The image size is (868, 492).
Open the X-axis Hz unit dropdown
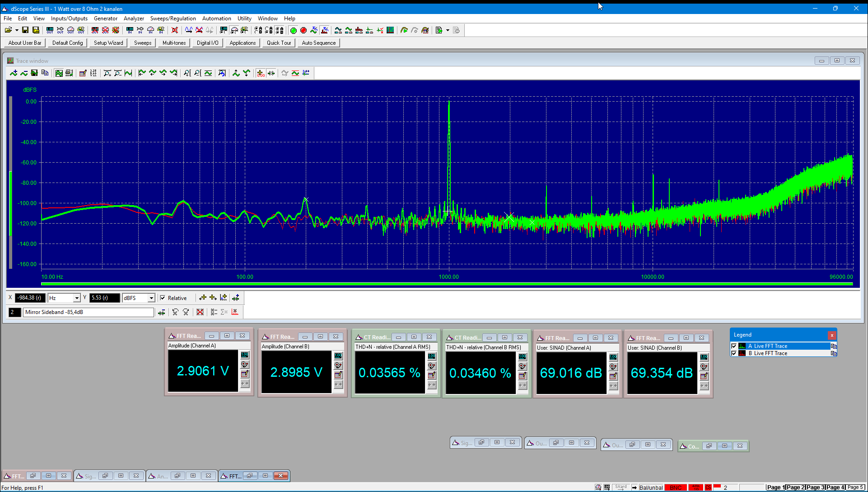pyautogui.click(x=77, y=298)
